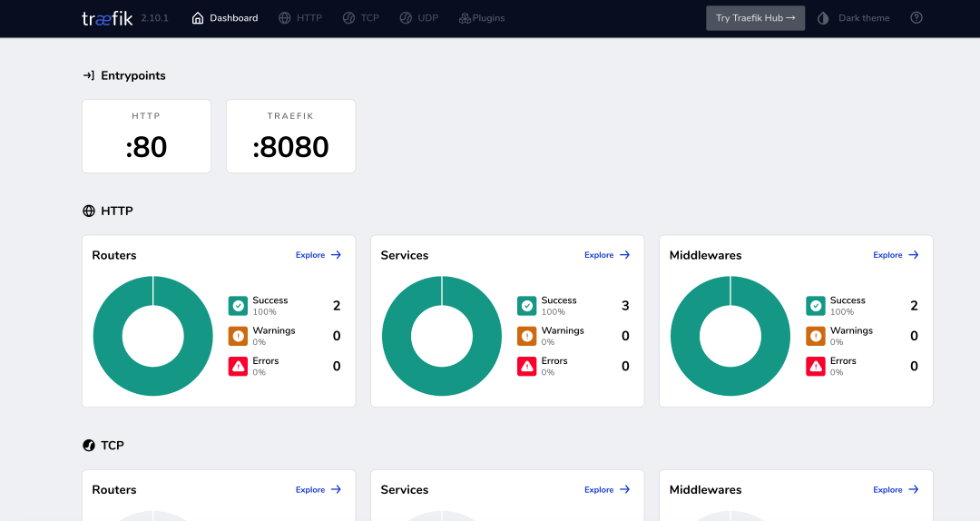The width and height of the screenshot is (980, 521).
Task: Click Success check icon in HTTP Services
Action: (527, 306)
